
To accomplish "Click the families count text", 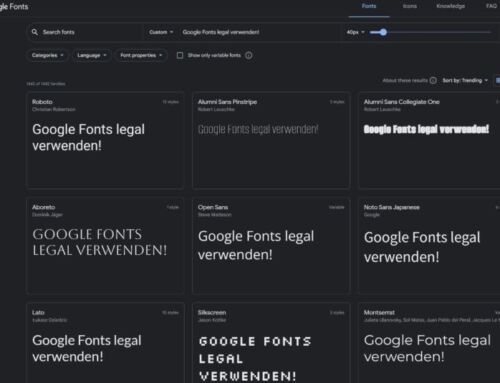I will 46,84.
